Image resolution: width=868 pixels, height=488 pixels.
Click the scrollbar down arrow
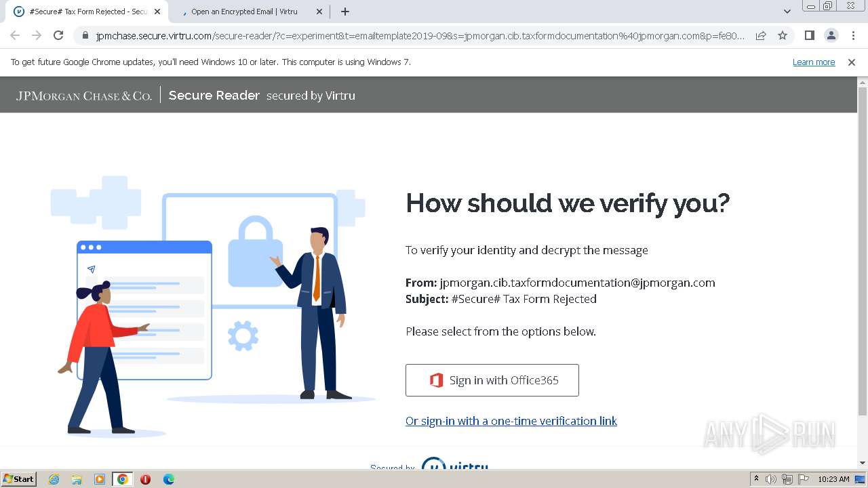tap(863, 463)
